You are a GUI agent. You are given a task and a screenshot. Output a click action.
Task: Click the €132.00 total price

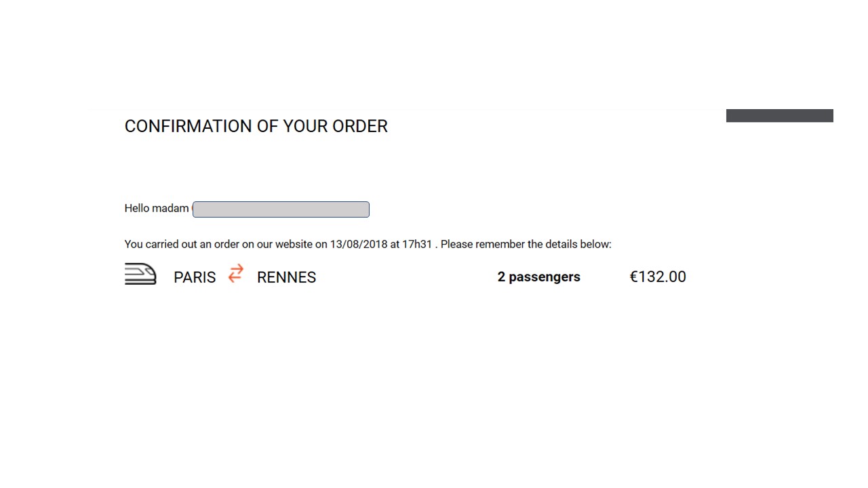point(658,277)
